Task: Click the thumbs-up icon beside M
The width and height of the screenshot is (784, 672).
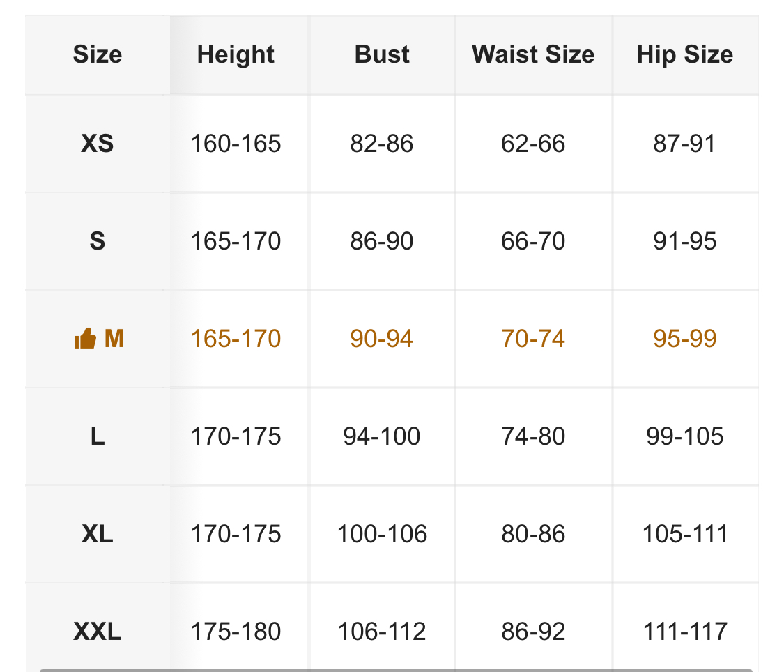Action: click(85, 339)
